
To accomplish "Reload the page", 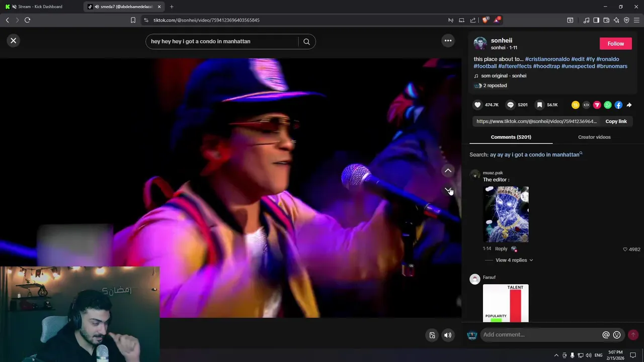I will [27, 20].
